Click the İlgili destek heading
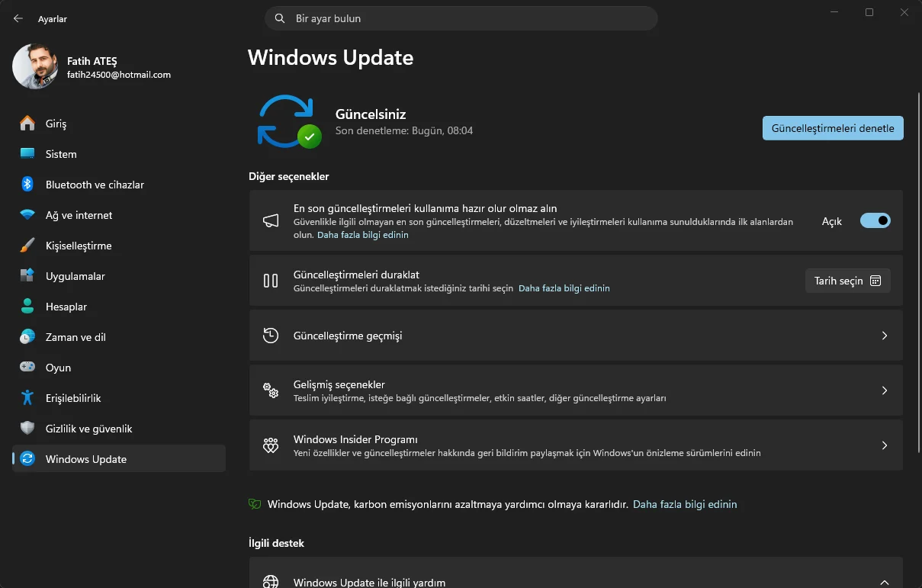The image size is (922, 588). point(276,543)
